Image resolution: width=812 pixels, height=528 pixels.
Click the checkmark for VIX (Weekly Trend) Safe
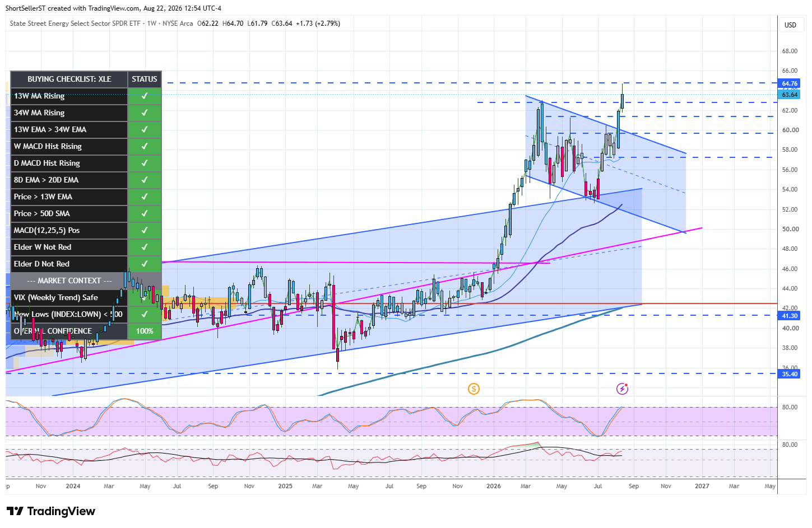pyautogui.click(x=145, y=297)
